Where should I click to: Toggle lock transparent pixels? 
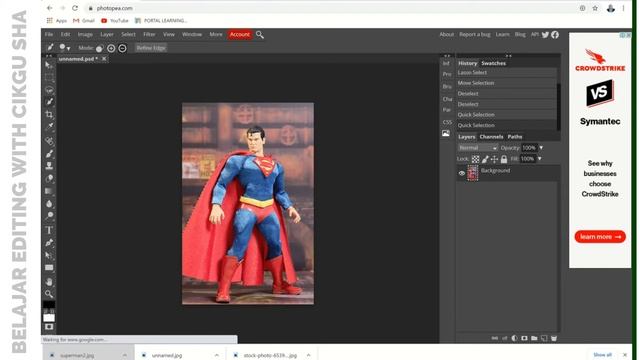[x=476, y=159]
